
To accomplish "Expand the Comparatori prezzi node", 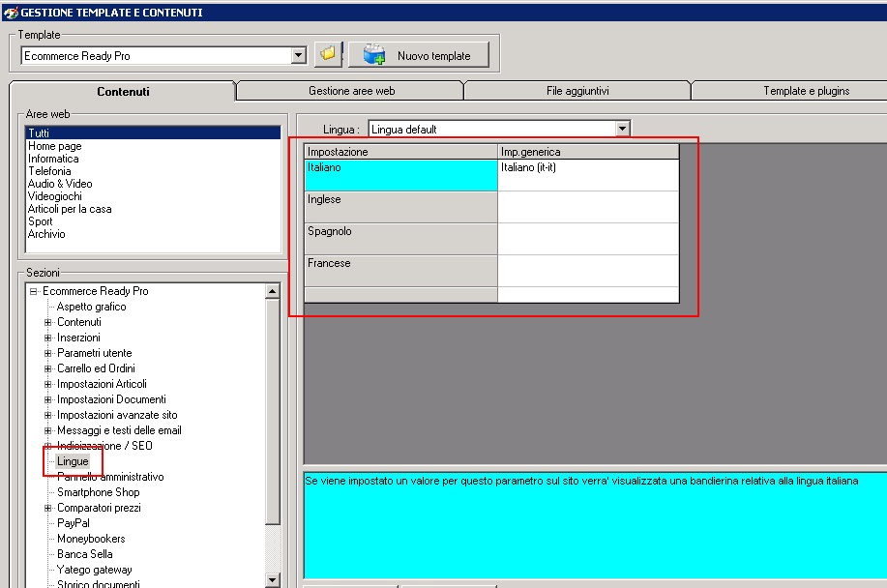I will tap(48, 508).
